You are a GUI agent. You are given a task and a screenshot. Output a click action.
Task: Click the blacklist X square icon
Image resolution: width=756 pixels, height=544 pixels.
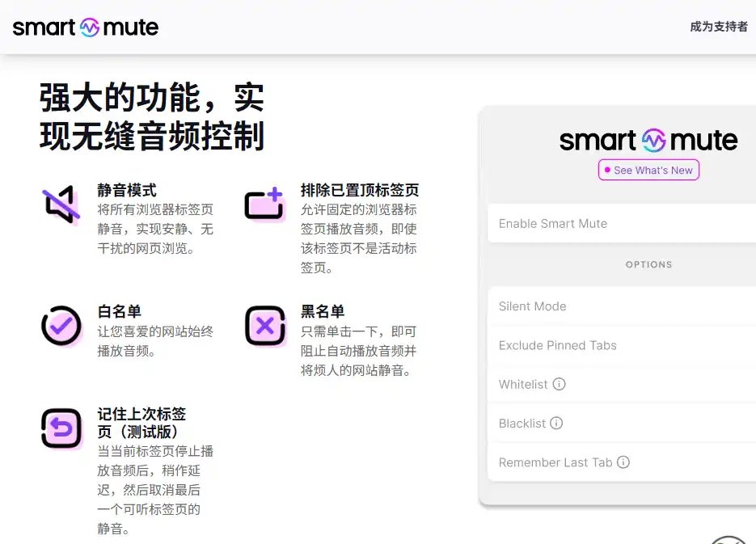click(265, 327)
